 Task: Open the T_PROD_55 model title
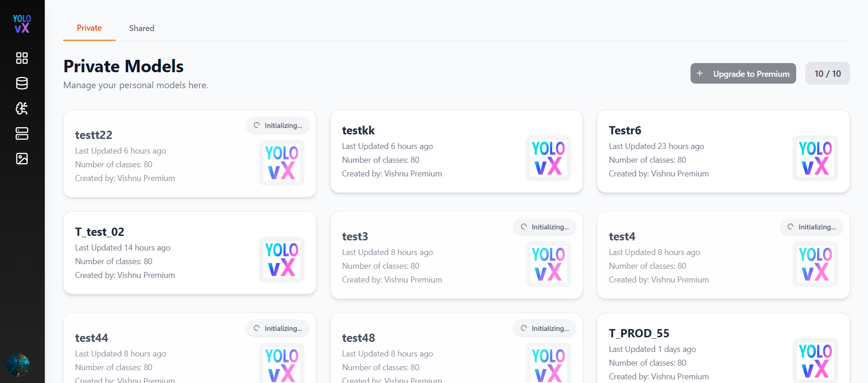(639, 333)
